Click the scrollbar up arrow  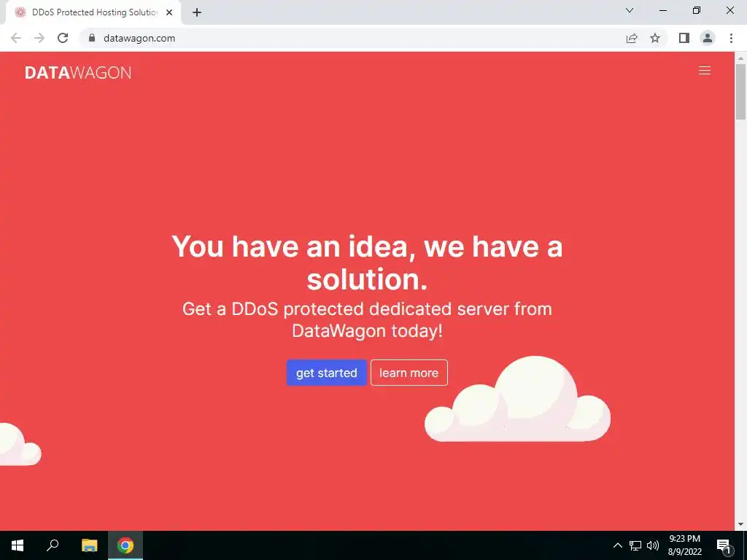click(x=741, y=58)
